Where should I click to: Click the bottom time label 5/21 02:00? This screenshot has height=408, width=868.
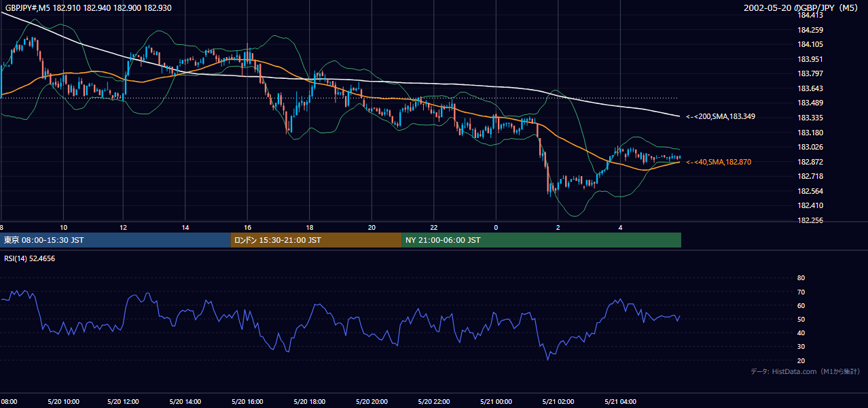pyautogui.click(x=558, y=402)
